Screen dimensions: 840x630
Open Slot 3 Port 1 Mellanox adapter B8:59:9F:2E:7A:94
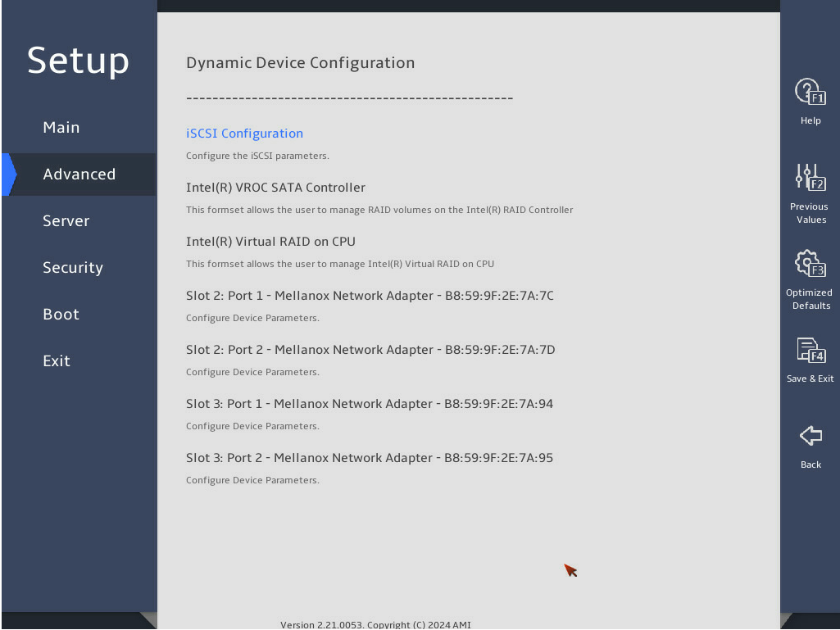click(x=369, y=404)
